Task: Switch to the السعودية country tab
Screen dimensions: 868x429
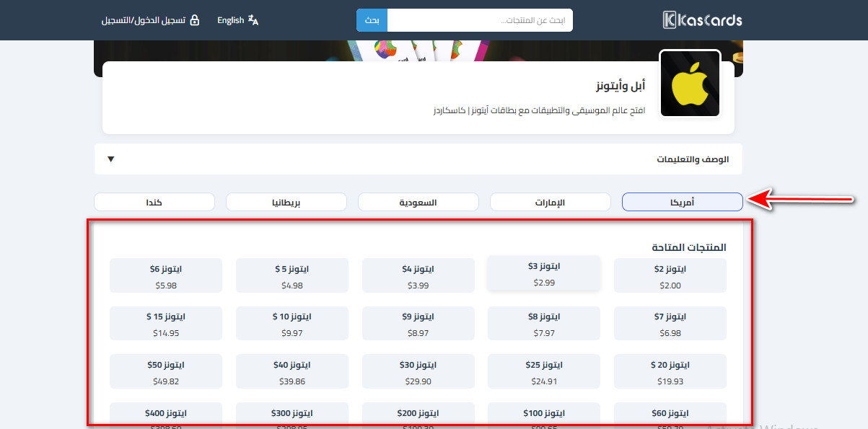Action: point(418,202)
